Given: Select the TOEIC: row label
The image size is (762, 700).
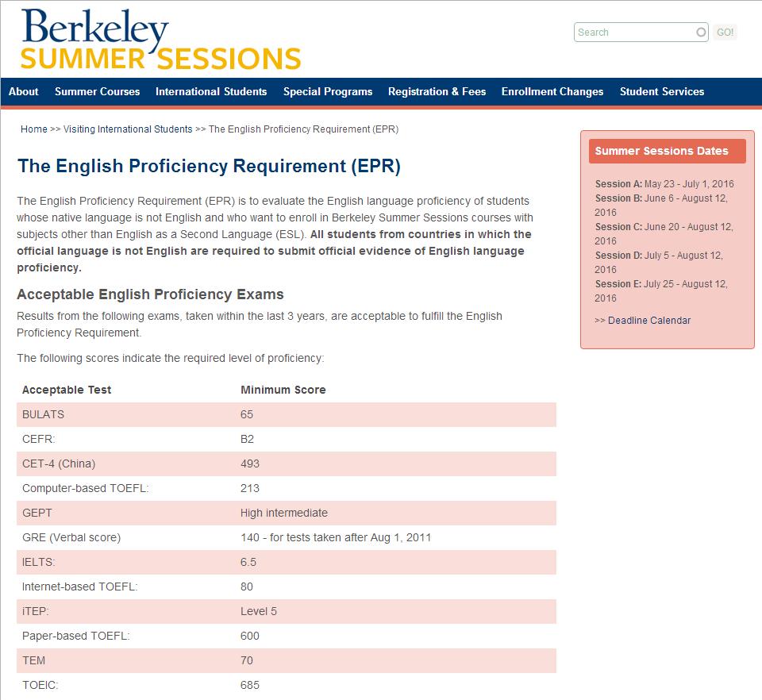Looking at the screenshot, I should point(40,685).
